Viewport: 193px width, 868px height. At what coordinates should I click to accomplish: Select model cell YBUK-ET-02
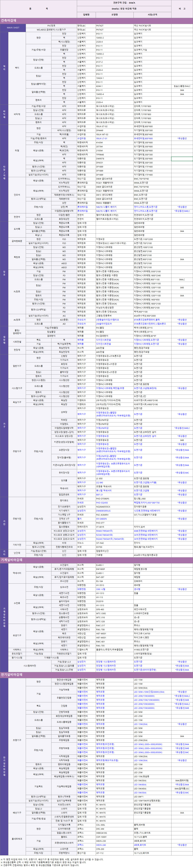pos(114,127)
